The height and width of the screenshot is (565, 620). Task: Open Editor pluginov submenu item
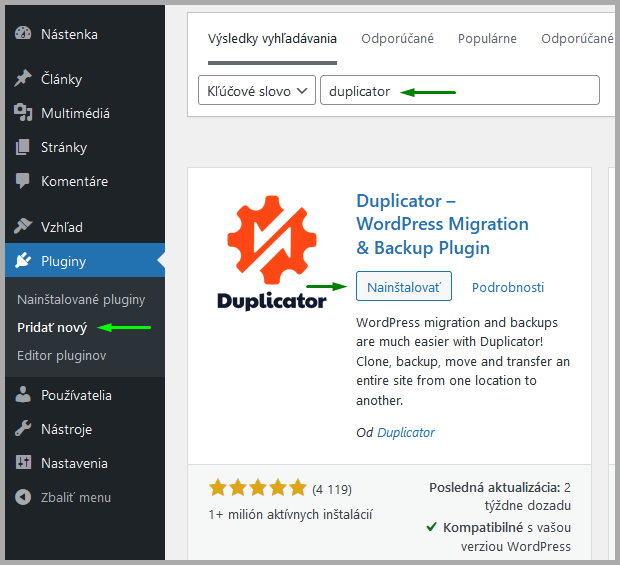62,356
